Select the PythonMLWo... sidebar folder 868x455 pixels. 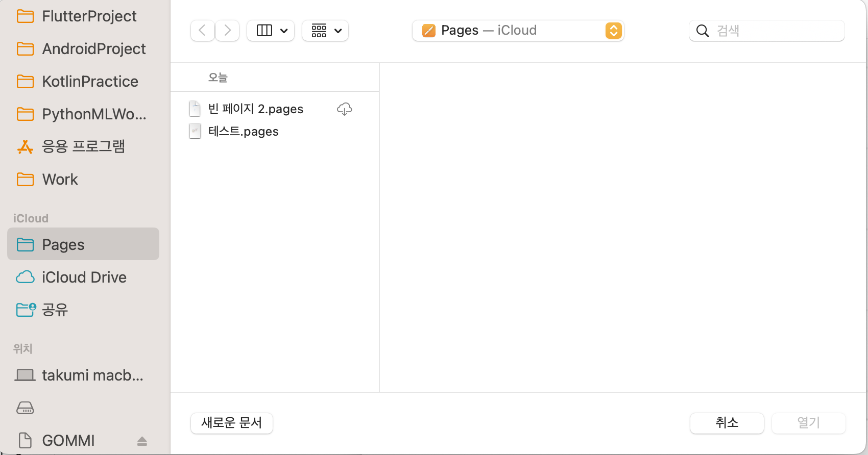pyautogui.click(x=83, y=114)
